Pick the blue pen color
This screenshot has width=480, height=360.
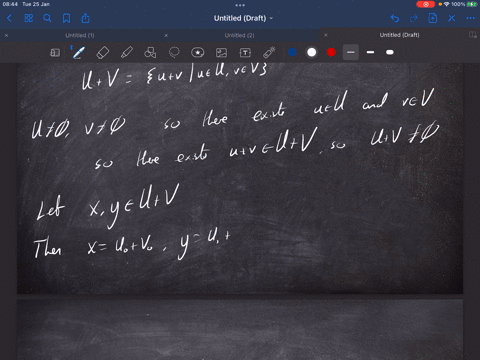click(292, 52)
